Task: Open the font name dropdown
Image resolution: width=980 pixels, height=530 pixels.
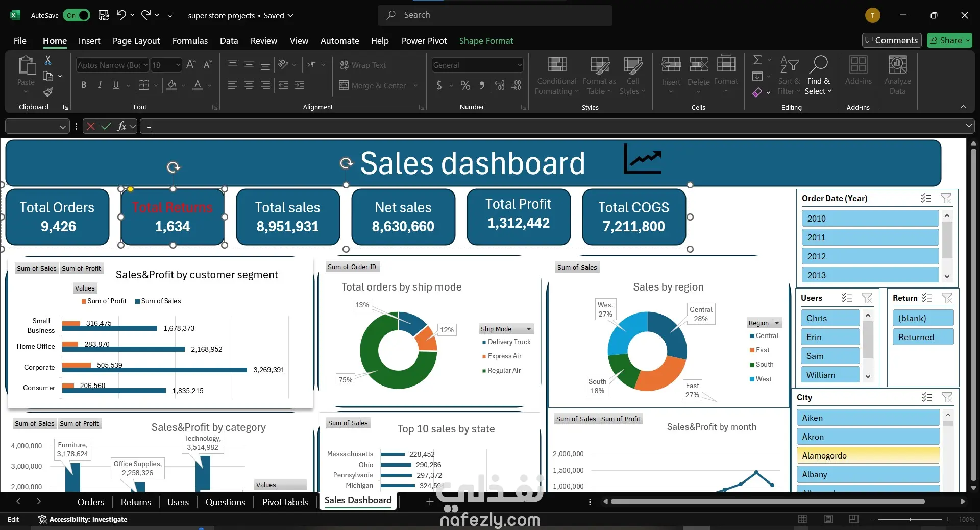Action: (145, 65)
